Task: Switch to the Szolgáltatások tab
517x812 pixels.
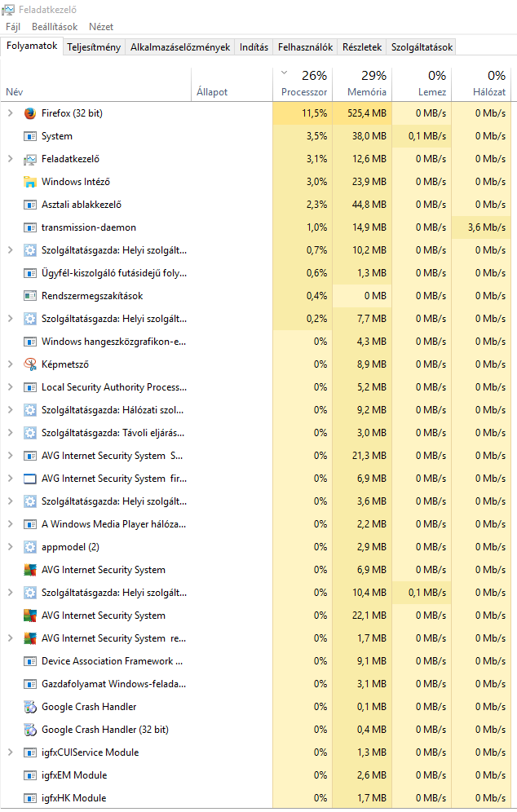Action: click(422, 47)
